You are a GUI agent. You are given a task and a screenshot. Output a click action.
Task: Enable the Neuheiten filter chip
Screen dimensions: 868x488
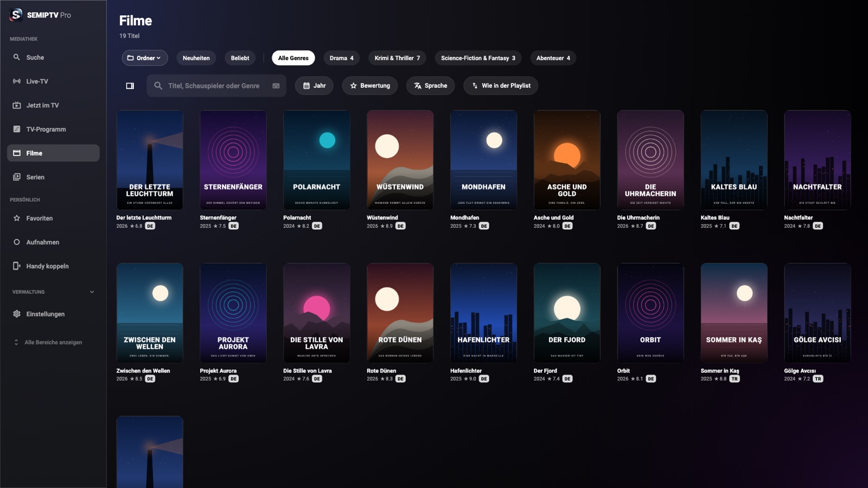196,58
